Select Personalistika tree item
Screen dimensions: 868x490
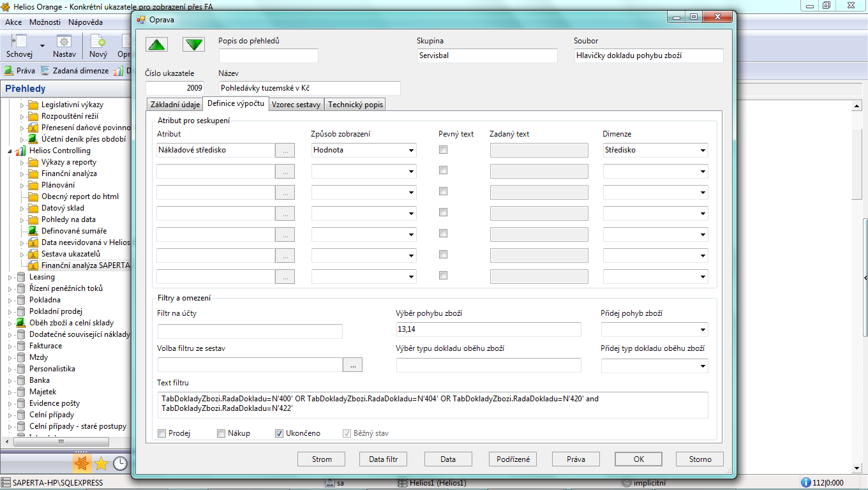tap(52, 369)
